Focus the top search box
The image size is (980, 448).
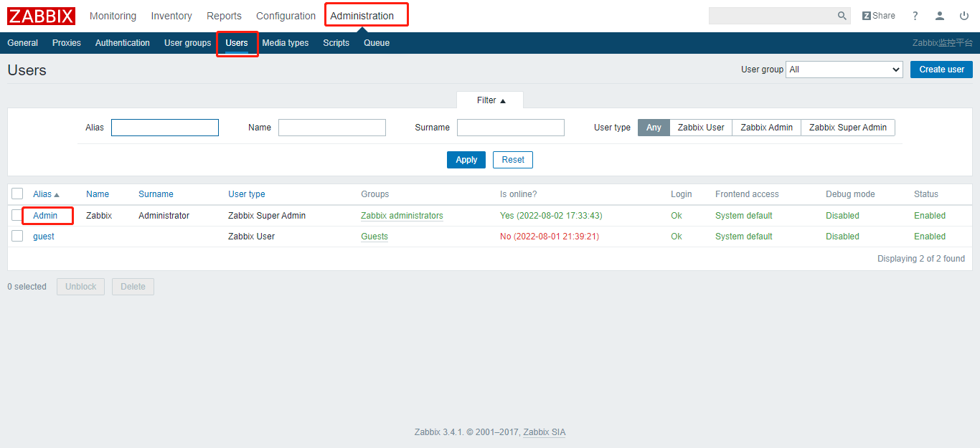772,16
